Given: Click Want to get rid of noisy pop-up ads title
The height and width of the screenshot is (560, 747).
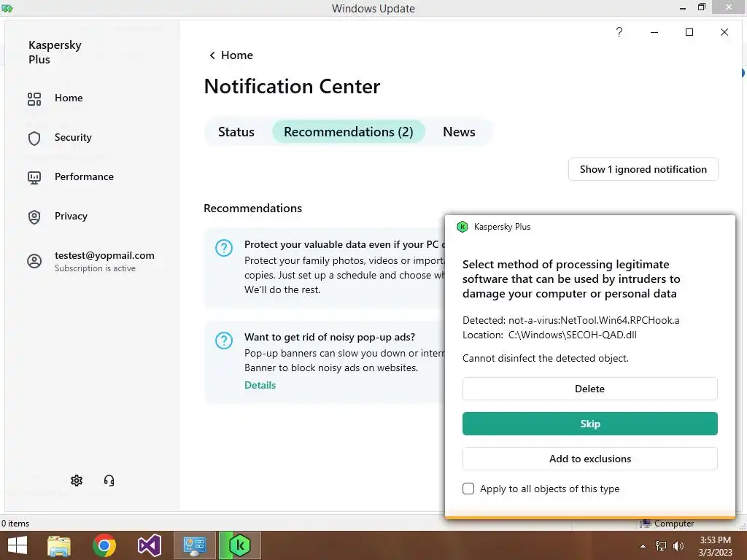Looking at the screenshot, I should [330, 337].
